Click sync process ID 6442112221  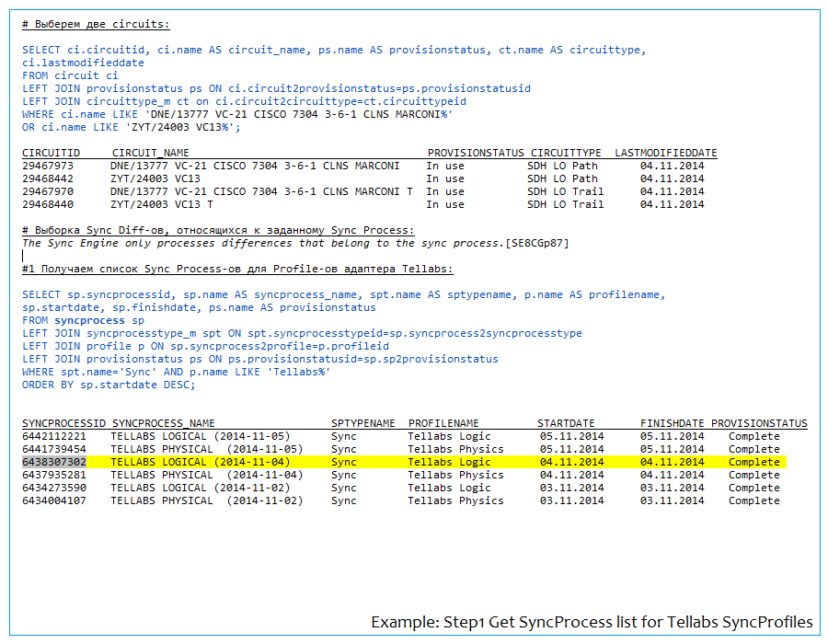point(54,436)
